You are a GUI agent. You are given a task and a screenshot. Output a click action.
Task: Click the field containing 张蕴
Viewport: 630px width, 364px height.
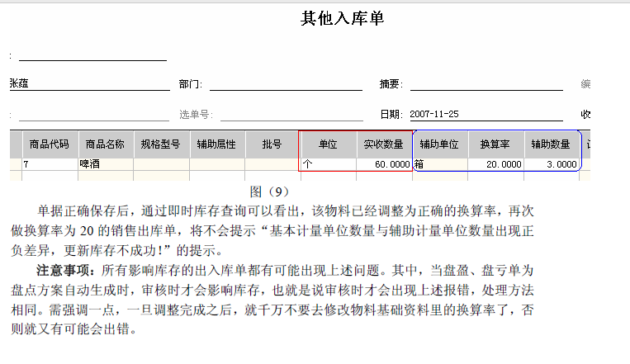pyautogui.click(x=89, y=83)
